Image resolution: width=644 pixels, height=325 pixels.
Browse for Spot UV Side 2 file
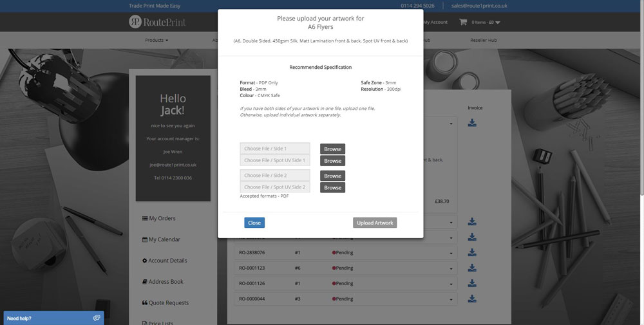(x=332, y=187)
